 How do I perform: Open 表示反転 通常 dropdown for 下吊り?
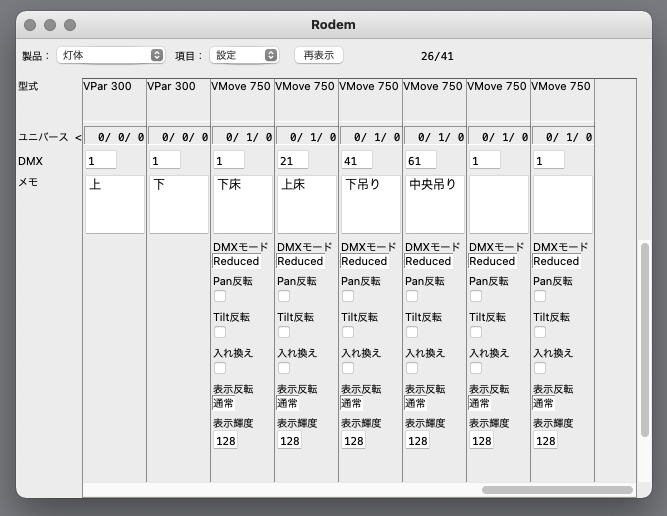352,403
